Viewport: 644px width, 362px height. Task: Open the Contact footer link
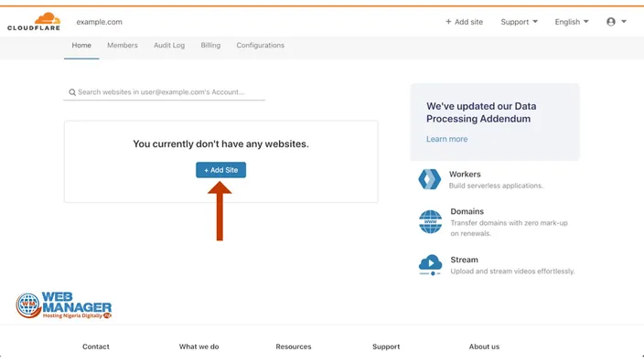click(96, 346)
